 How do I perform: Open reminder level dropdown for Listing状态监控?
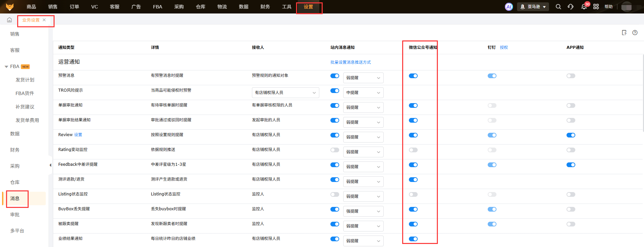tap(363, 196)
